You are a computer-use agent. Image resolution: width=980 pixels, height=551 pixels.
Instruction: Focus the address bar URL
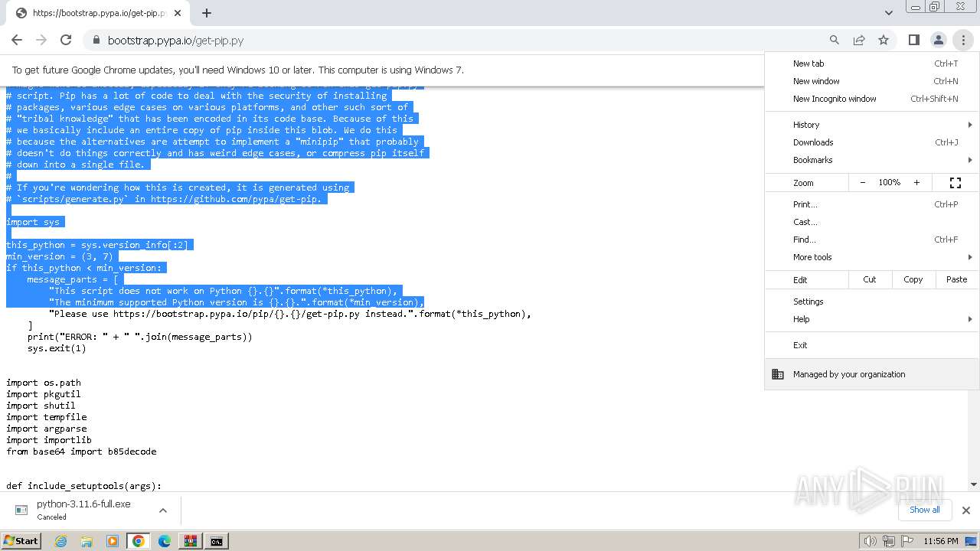(x=176, y=40)
